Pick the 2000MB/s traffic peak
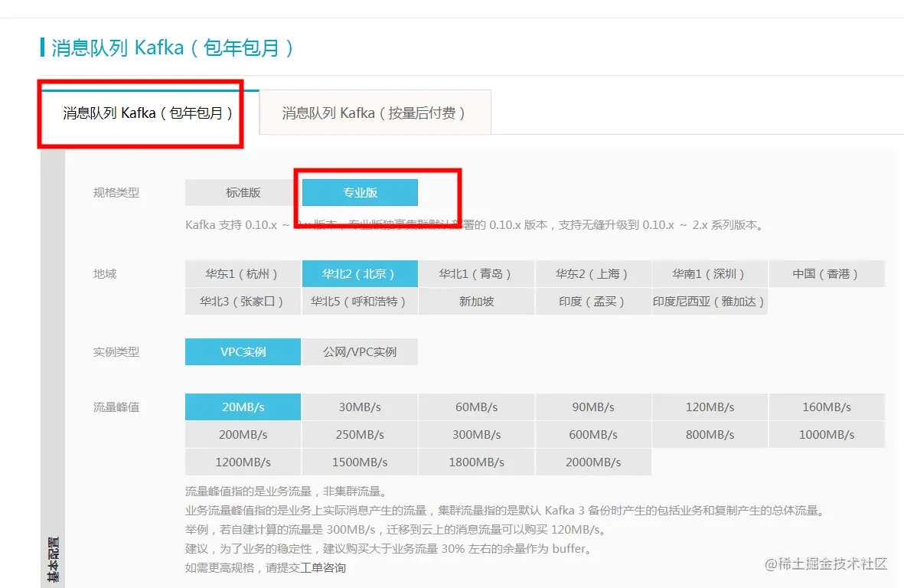The height and width of the screenshot is (588, 904). tap(592, 462)
